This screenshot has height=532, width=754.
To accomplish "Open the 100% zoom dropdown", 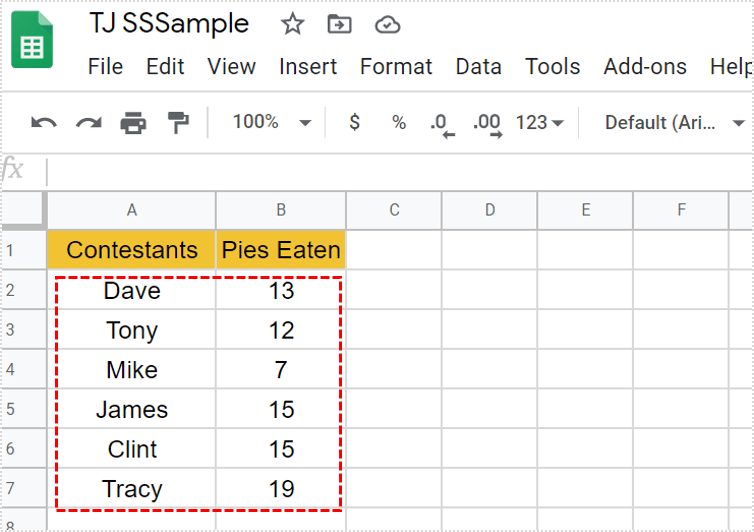I will tap(272, 122).
